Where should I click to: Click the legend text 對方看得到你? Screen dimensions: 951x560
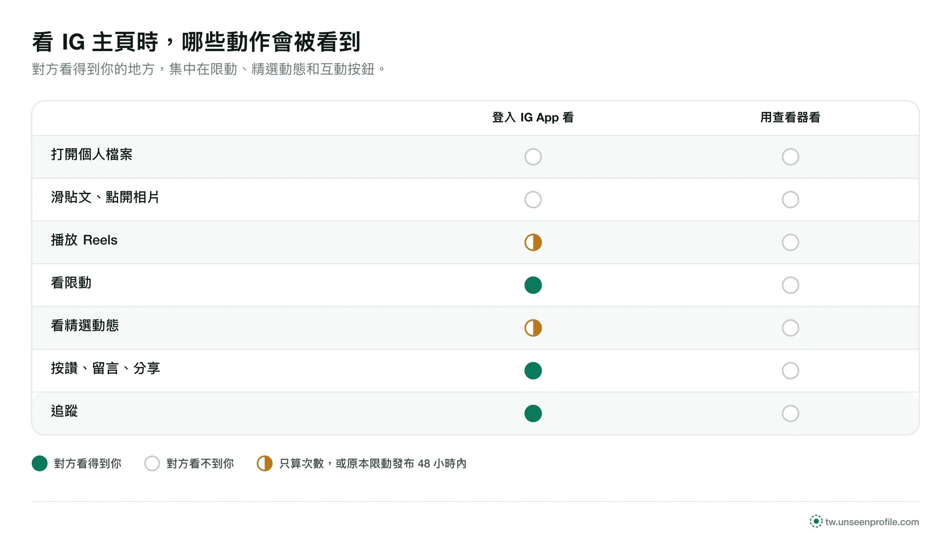click(88, 463)
